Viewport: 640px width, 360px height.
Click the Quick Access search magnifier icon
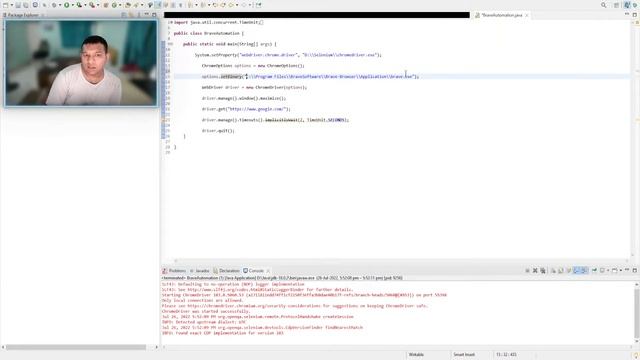604,5
